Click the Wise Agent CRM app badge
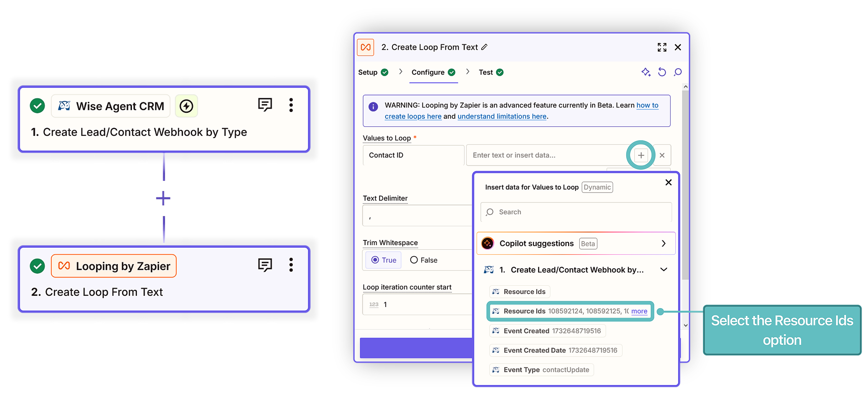 click(x=111, y=106)
